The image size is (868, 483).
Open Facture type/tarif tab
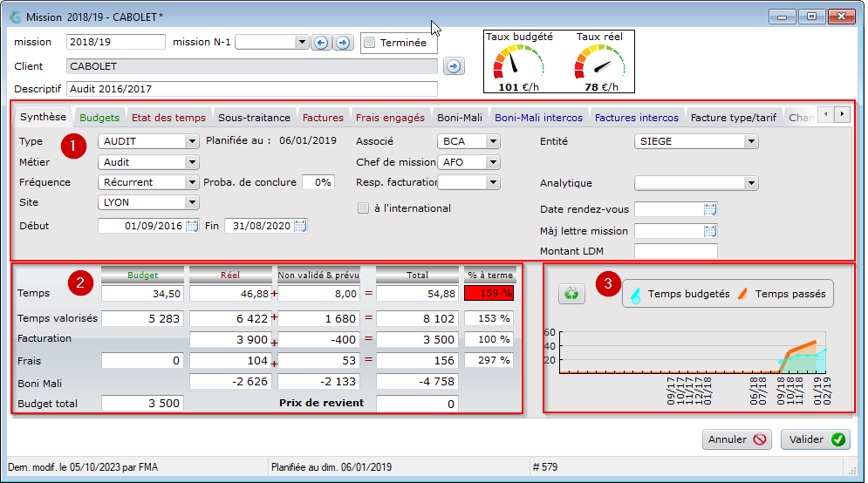(734, 118)
